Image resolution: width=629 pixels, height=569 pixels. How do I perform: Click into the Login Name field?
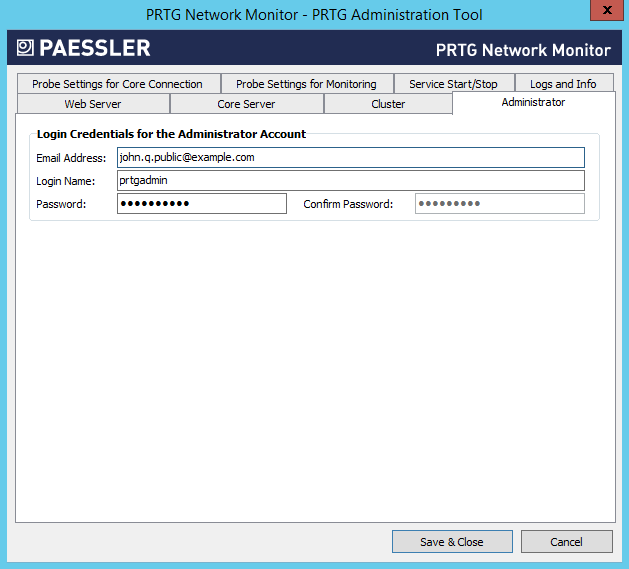click(350, 181)
